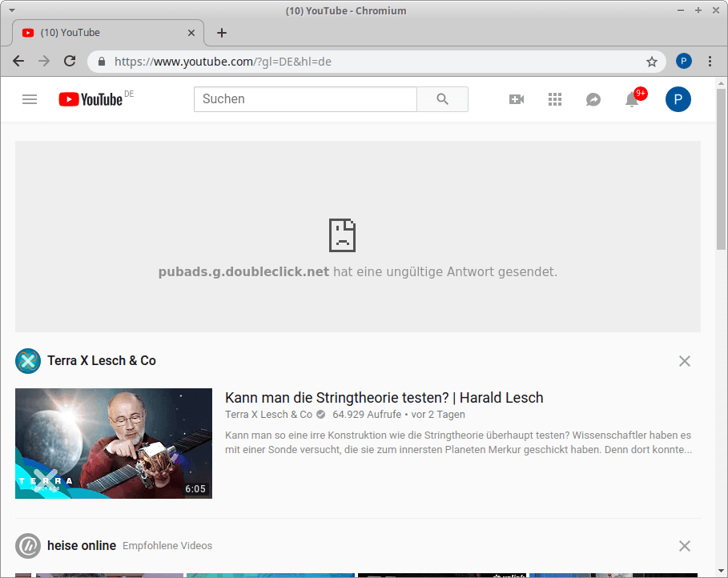Open the notifications bell

(633, 99)
